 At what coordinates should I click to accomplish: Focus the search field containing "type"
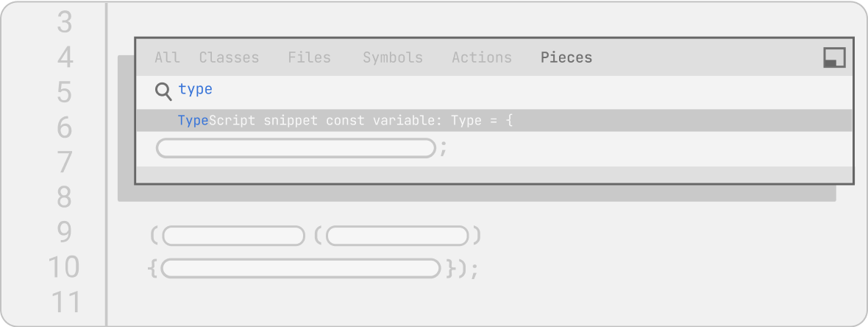[441, 90]
